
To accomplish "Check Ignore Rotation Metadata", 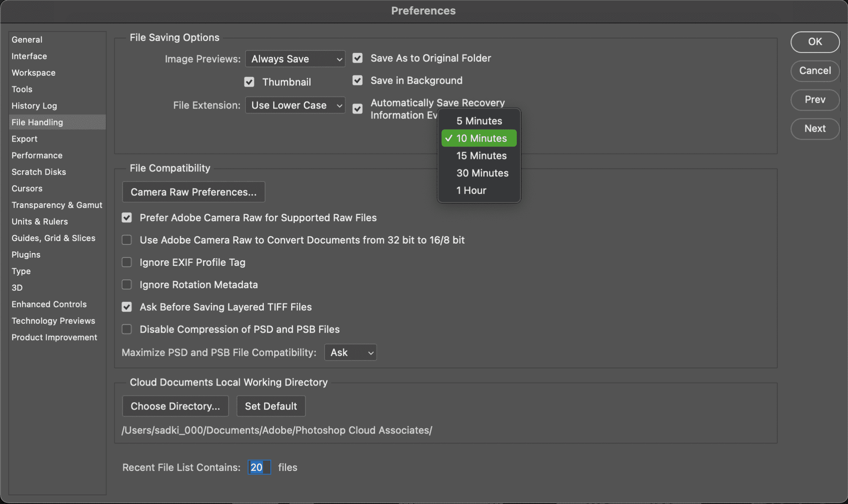I will click(127, 285).
